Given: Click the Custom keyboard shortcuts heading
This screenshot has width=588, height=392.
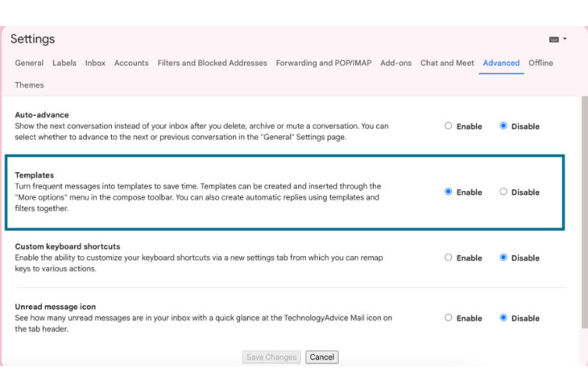Looking at the screenshot, I should point(68,246).
